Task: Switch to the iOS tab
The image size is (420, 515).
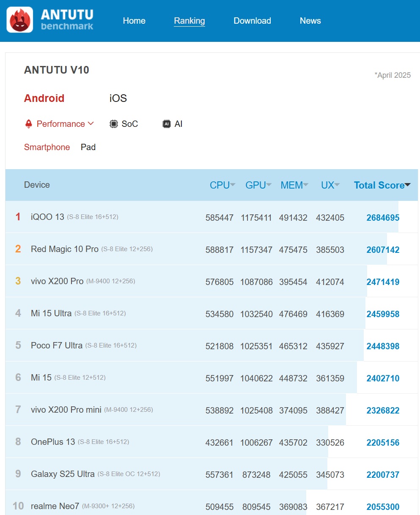Action: 118,98
